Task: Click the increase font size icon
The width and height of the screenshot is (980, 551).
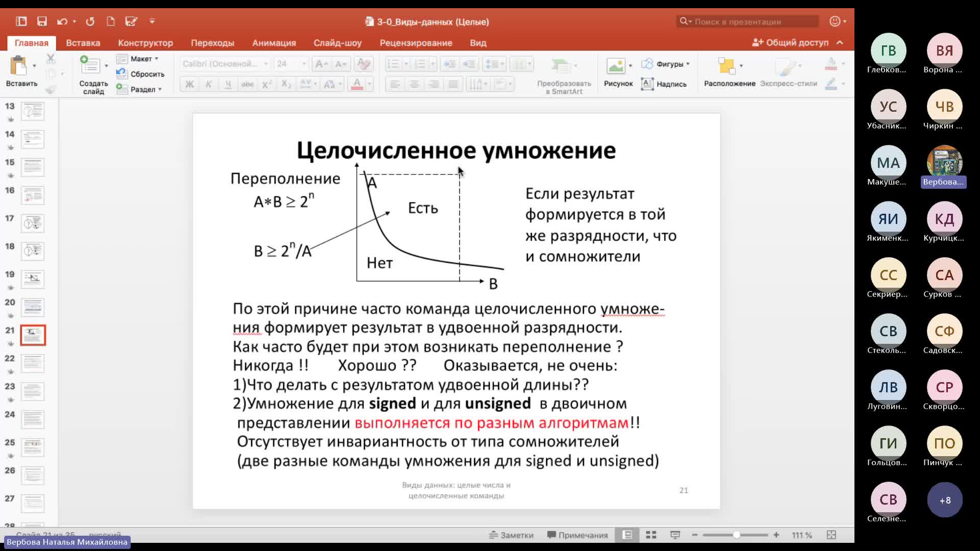Action: (321, 64)
